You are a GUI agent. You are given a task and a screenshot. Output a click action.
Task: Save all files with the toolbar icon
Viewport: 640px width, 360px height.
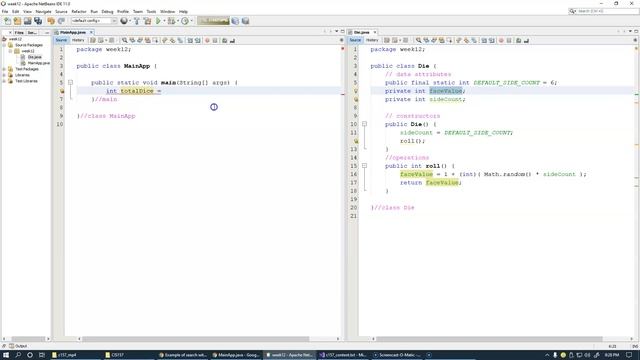[x=38, y=21]
